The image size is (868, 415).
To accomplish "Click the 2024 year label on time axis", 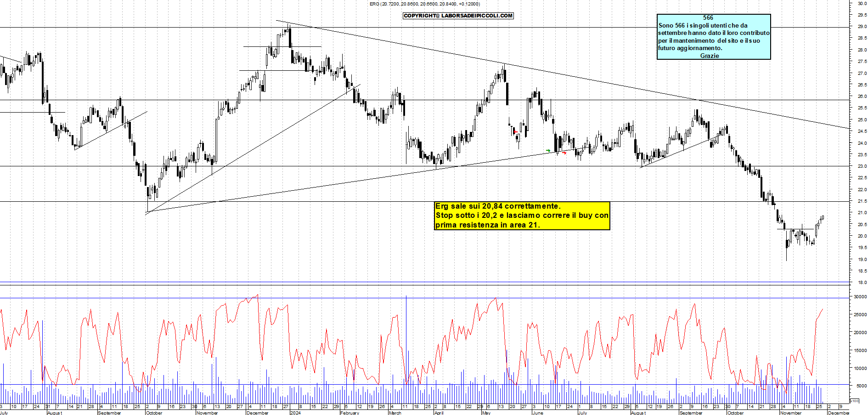I will (295, 413).
